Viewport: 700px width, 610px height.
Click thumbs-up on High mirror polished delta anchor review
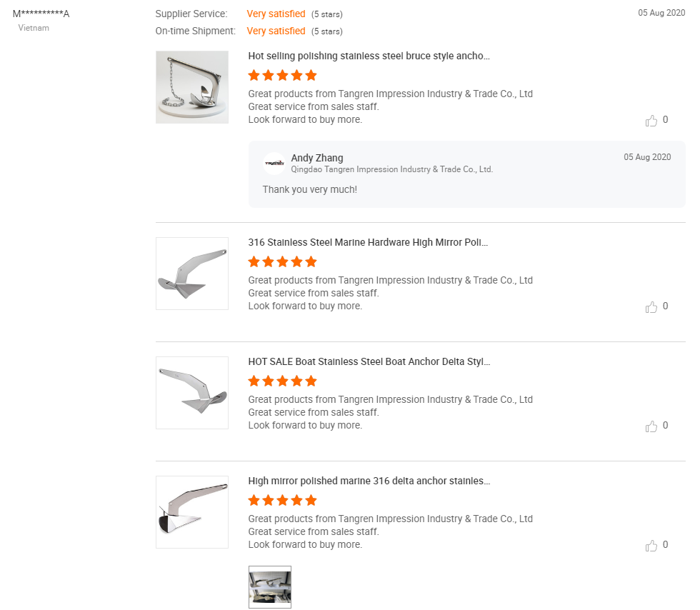click(x=651, y=546)
